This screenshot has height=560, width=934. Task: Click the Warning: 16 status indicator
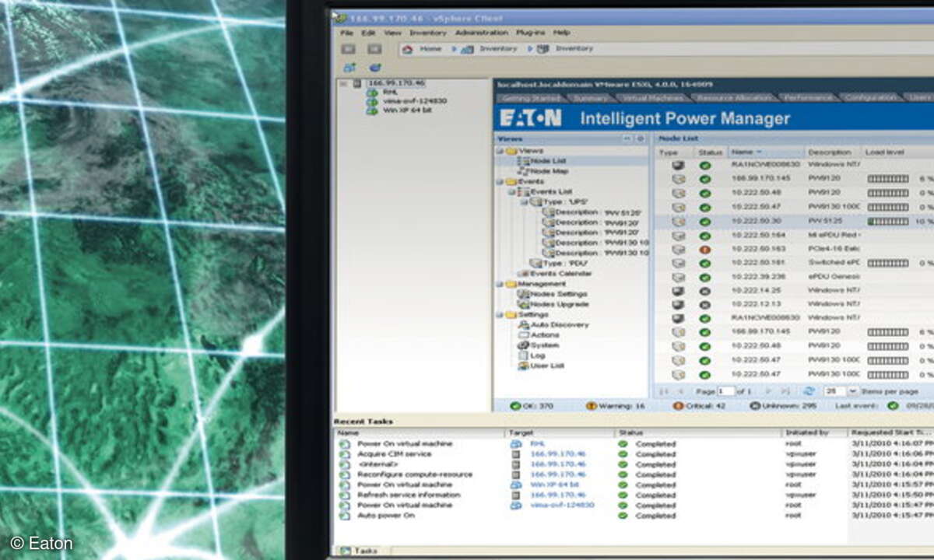click(615, 405)
